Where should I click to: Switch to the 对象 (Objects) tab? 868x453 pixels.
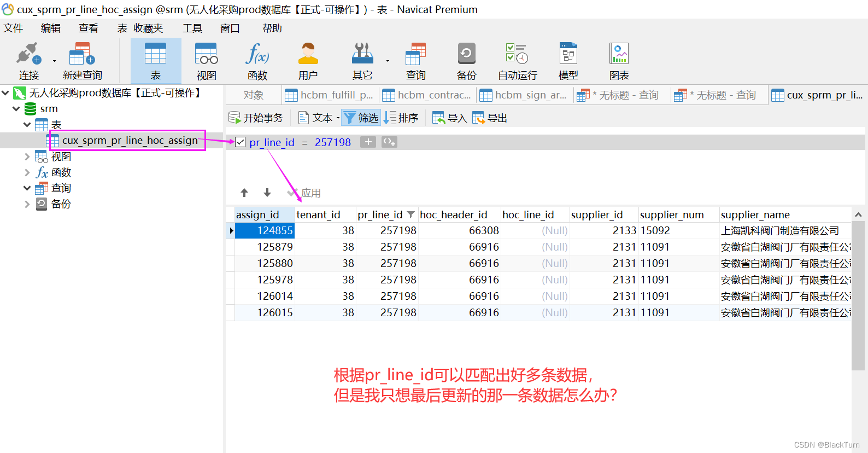[x=254, y=95]
